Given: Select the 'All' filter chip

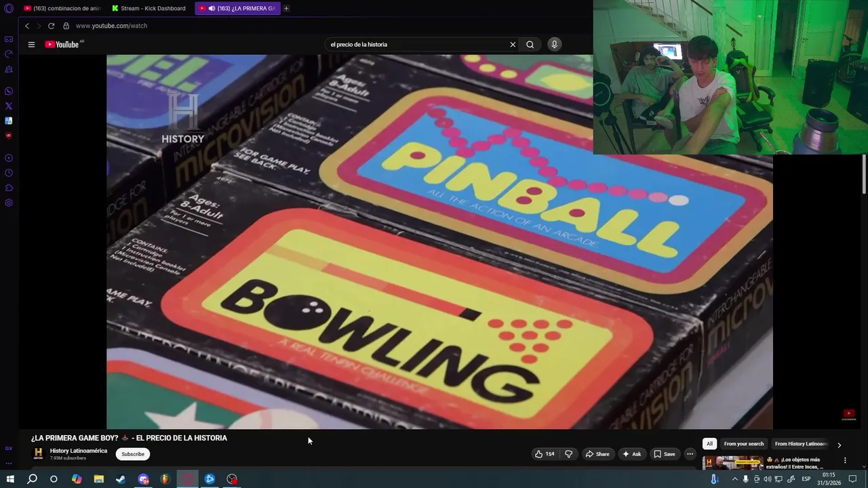Looking at the screenshot, I should pos(709,444).
